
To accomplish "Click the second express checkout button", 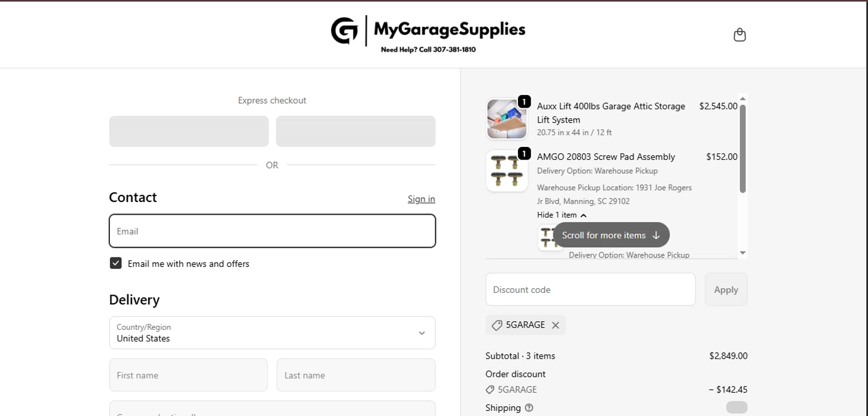I will 355,131.
